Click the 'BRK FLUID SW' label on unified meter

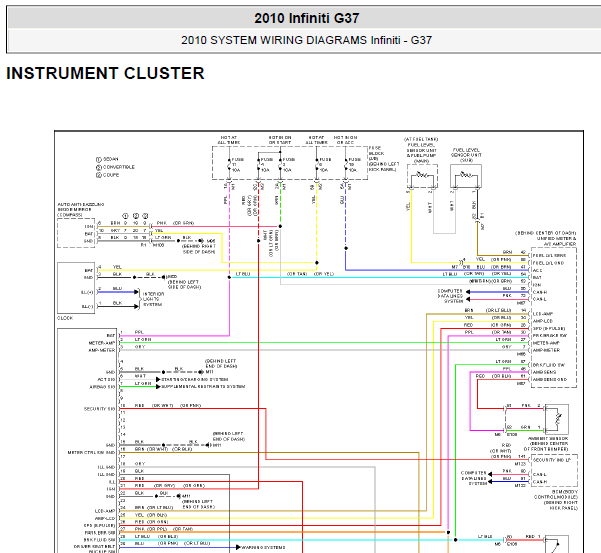548,365
